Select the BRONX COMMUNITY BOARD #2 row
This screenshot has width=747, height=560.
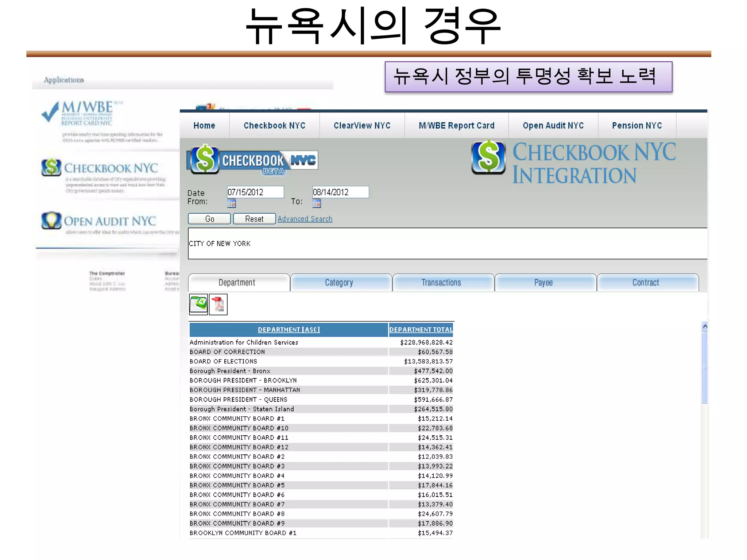click(321, 456)
